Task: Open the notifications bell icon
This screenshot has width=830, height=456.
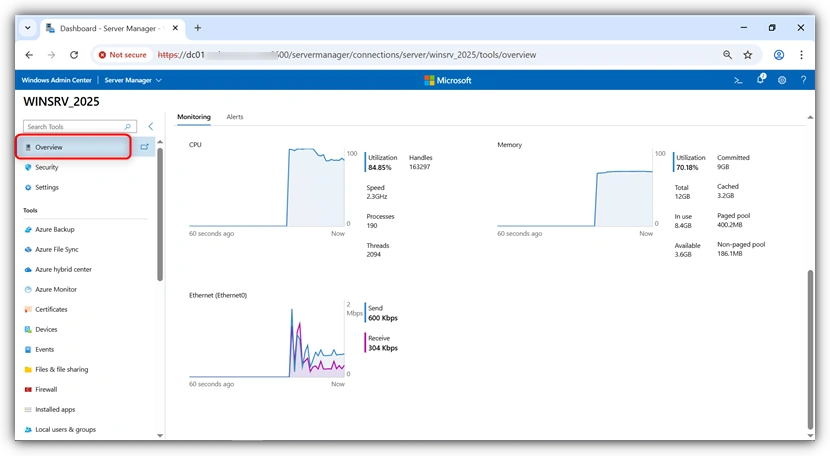Action: pos(761,79)
